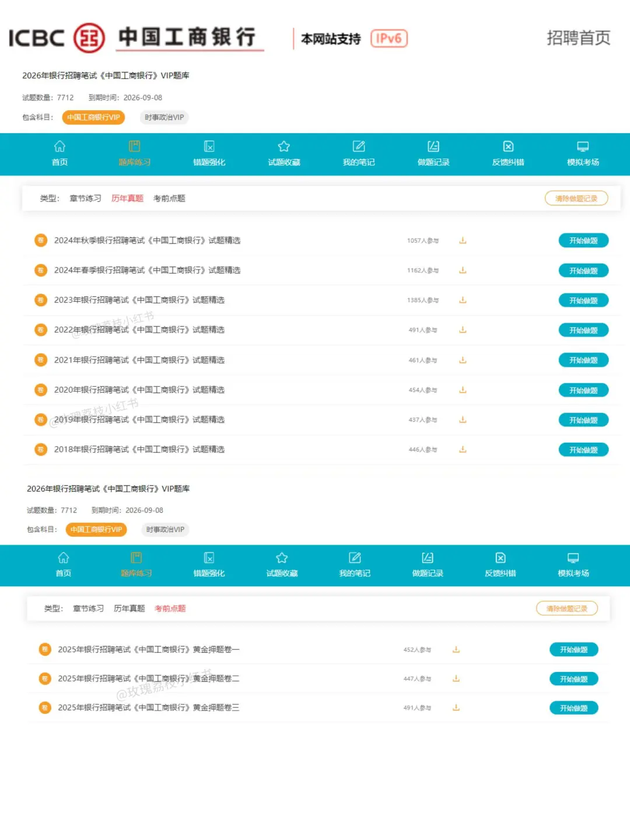
Task: Start 黄金押题卷三 with 开始做题
Action: click(x=574, y=708)
